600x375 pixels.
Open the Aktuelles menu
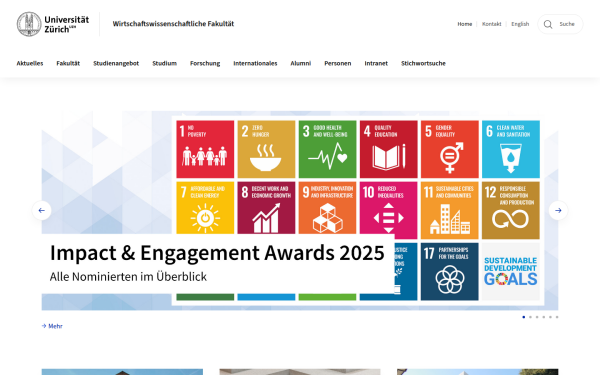(30, 64)
